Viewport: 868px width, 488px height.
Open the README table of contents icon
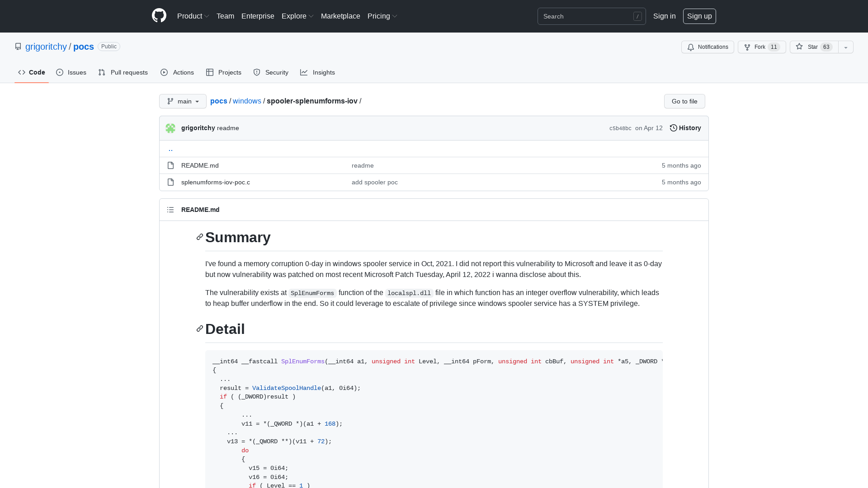(x=170, y=210)
